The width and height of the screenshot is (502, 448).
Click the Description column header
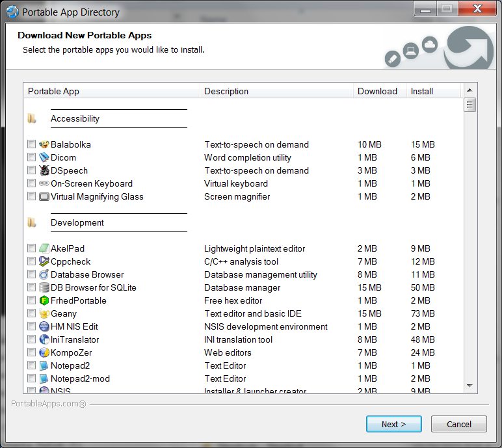click(276, 91)
